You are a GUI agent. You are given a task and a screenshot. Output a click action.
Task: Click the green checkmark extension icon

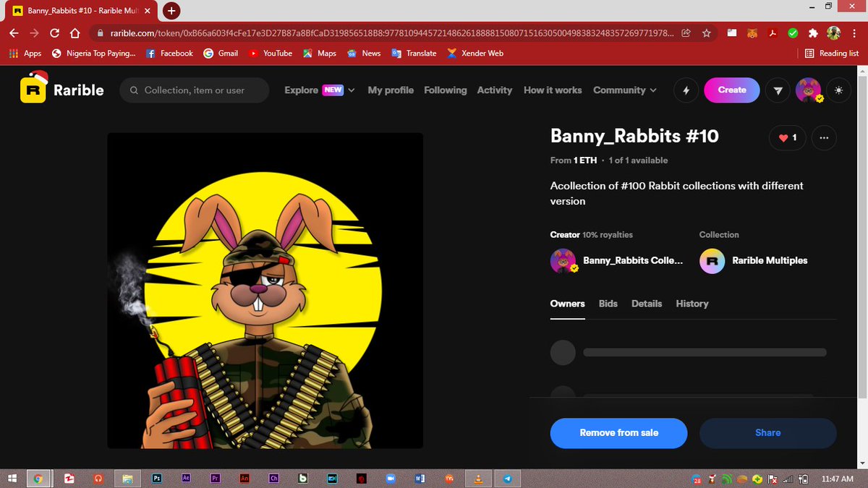(793, 33)
